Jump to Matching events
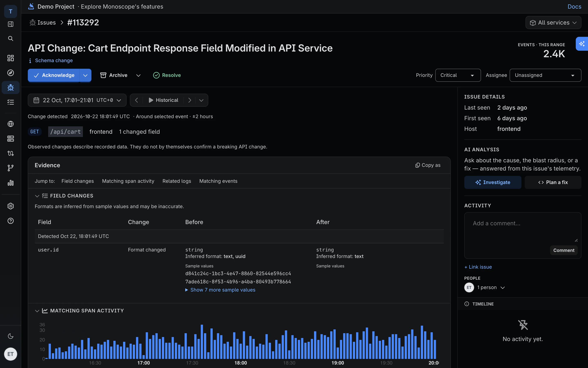This screenshot has height=368, width=588. point(218,181)
